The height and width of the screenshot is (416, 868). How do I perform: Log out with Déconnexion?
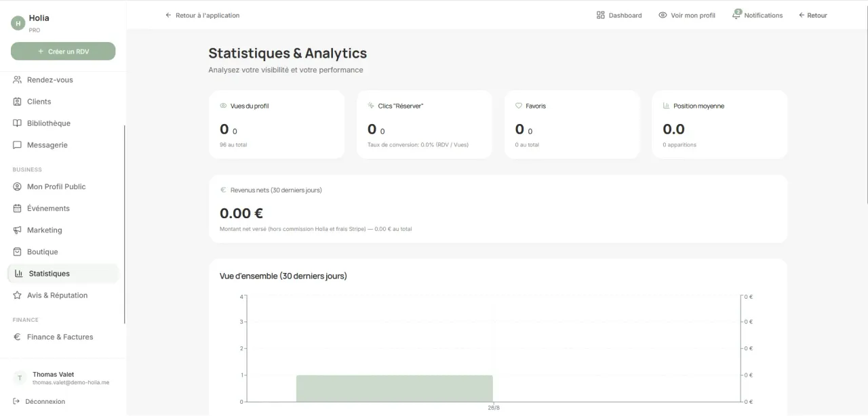[39, 402]
